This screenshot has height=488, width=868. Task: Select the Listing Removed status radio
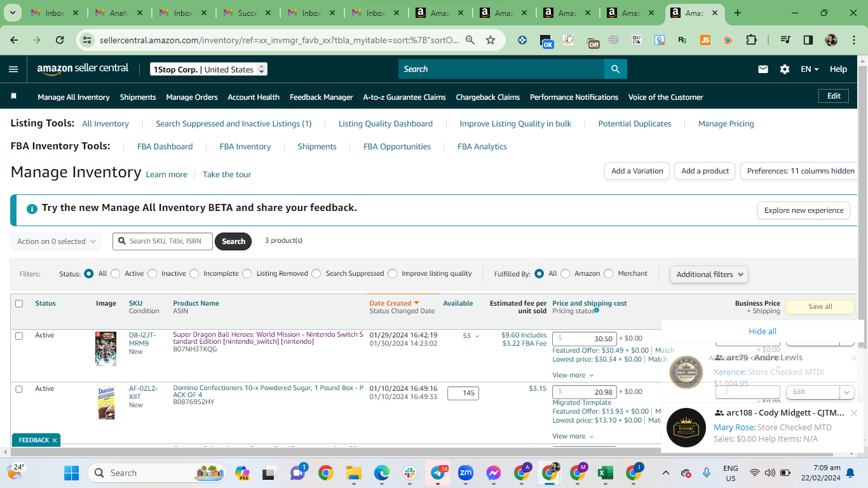(247, 274)
